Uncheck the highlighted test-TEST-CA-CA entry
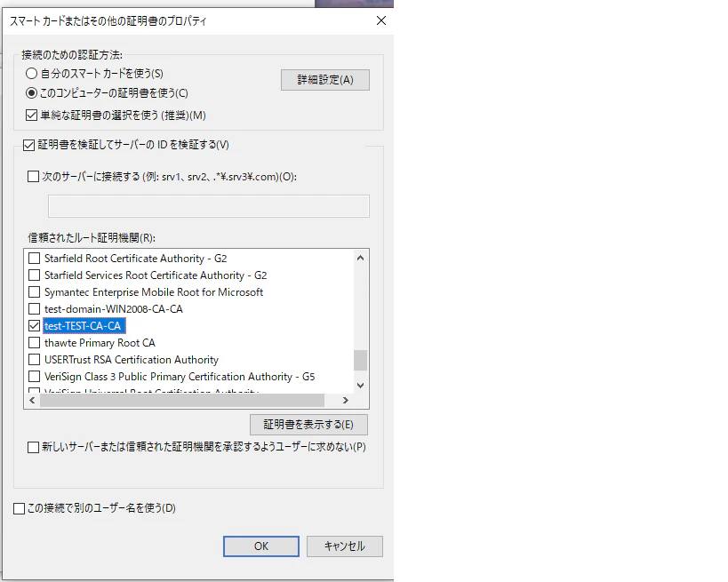The image size is (728, 582). (34, 326)
